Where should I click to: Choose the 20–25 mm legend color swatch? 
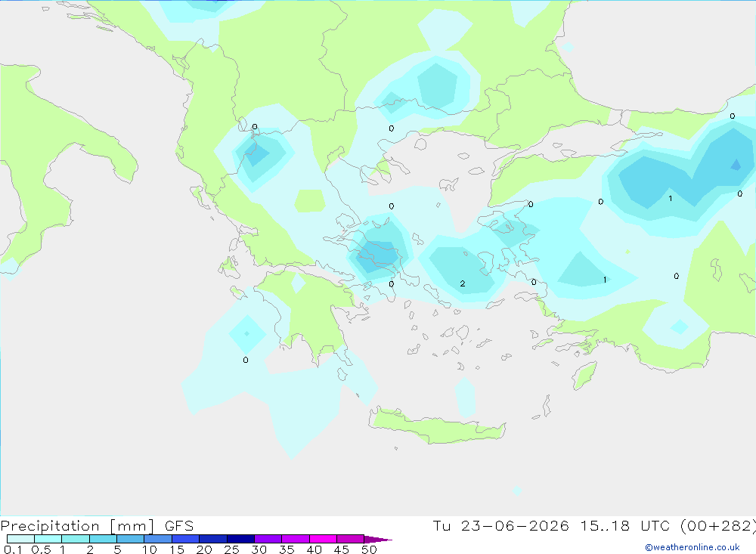click(212, 539)
